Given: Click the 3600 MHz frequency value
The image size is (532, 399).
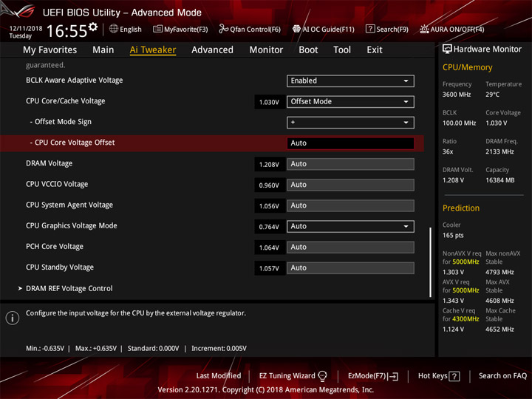Looking at the screenshot, I should 457,95.
